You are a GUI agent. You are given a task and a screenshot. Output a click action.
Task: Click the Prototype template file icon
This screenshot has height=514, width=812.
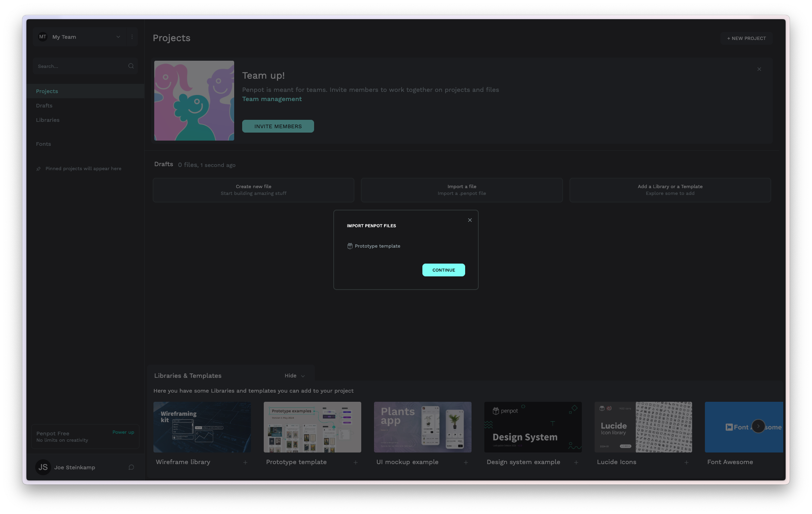tap(350, 246)
